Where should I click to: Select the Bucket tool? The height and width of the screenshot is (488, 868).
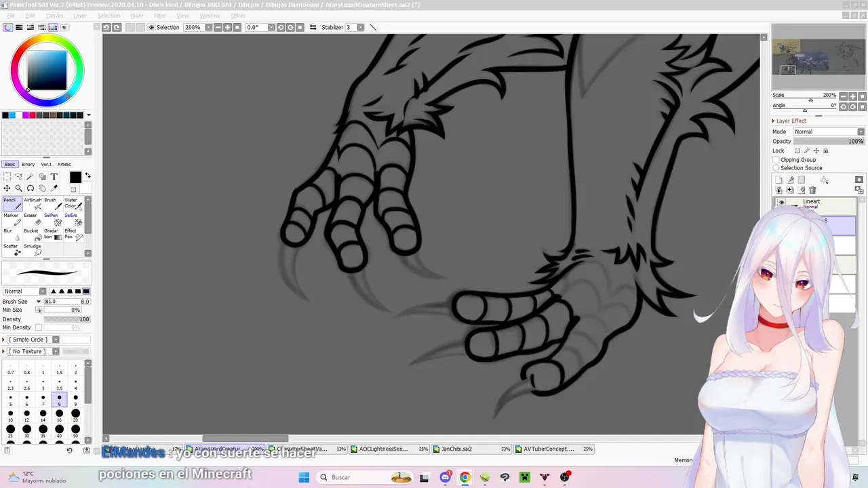33,235
